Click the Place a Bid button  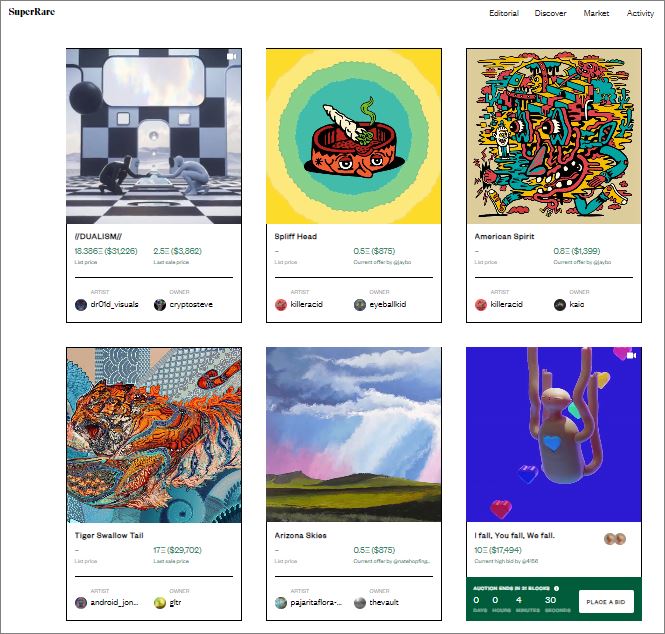(x=606, y=601)
